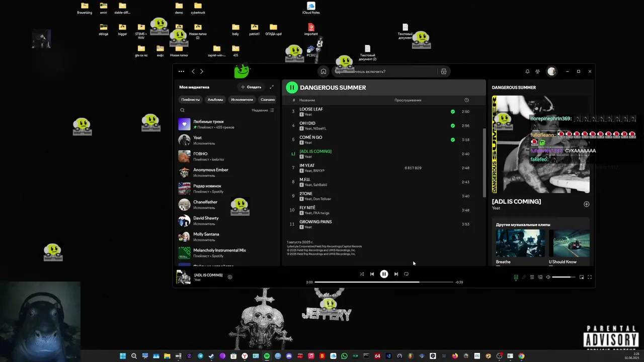Open Chanelfather artist in library
This screenshot has height=362, width=644.
[x=227, y=205]
